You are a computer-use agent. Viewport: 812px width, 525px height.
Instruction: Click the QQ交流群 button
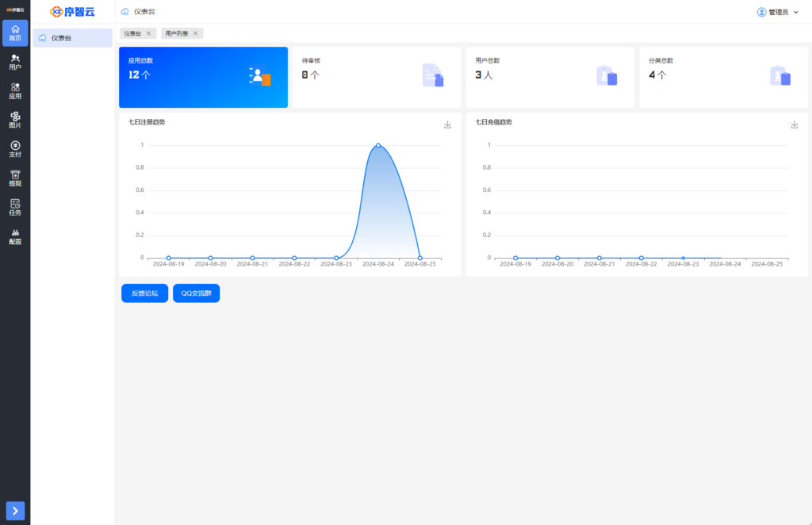coord(197,293)
